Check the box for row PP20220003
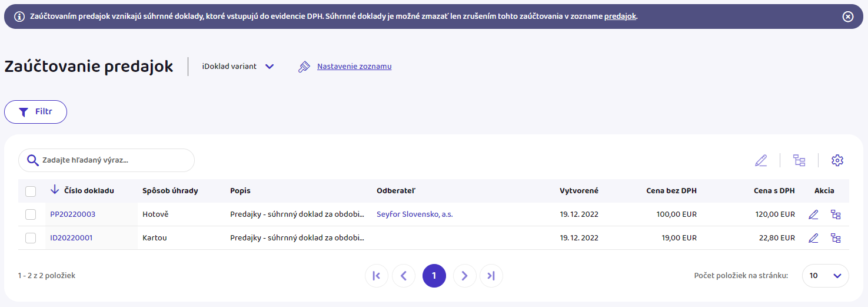Image resolution: width=868 pixels, height=307 pixels. 31,214
